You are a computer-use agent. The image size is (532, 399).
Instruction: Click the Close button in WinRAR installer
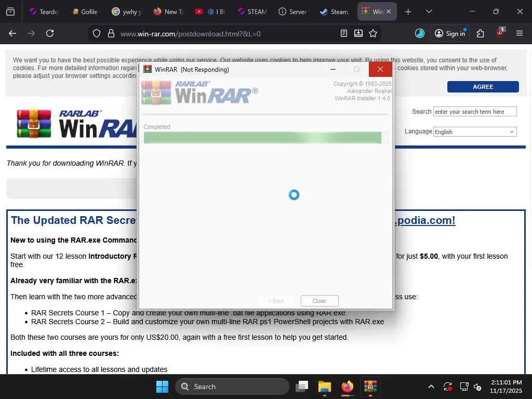tap(320, 301)
